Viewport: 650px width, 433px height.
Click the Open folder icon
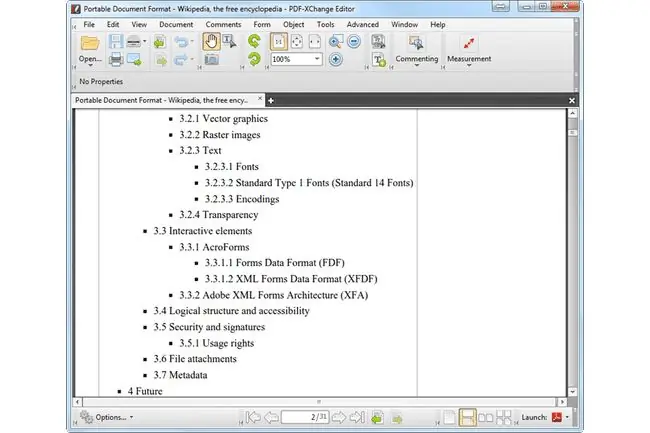(90, 43)
